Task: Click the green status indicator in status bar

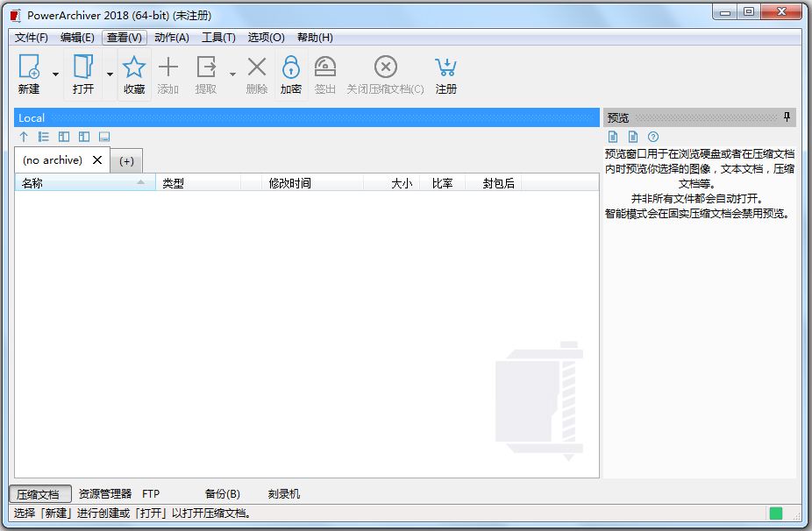Action: click(776, 513)
